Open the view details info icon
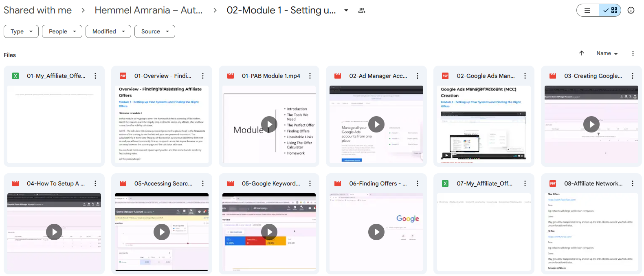 click(x=631, y=10)
